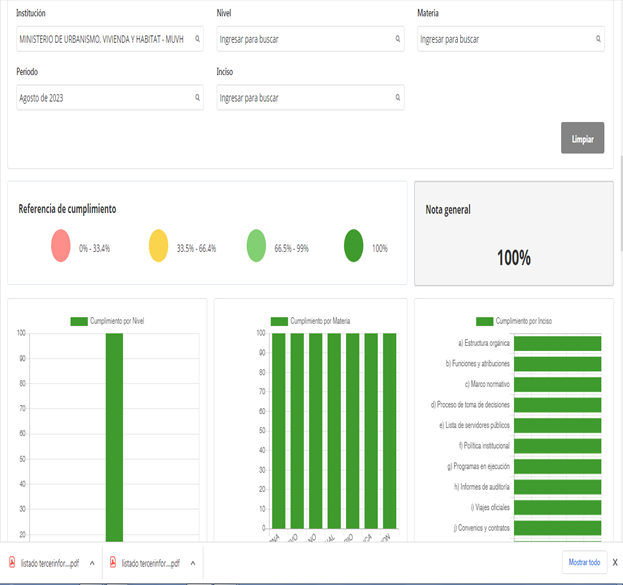Click the magnifier icon in Periodo field

tap(198, 97)
